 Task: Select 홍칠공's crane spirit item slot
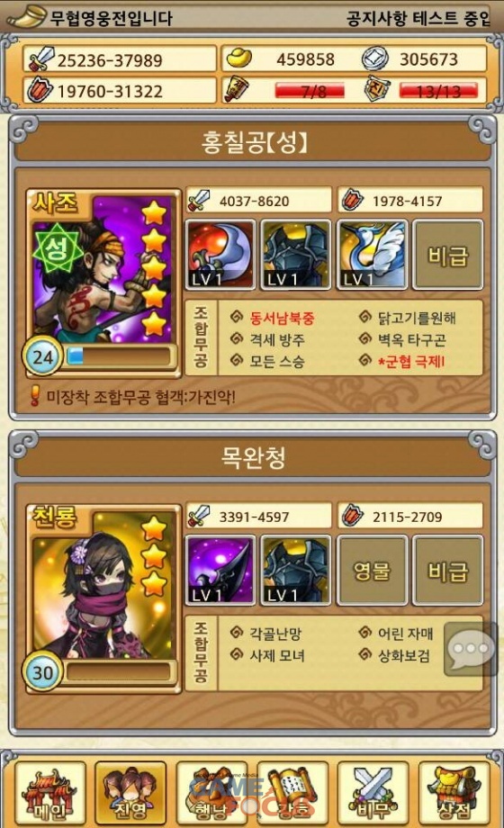(x=372, y=255)
